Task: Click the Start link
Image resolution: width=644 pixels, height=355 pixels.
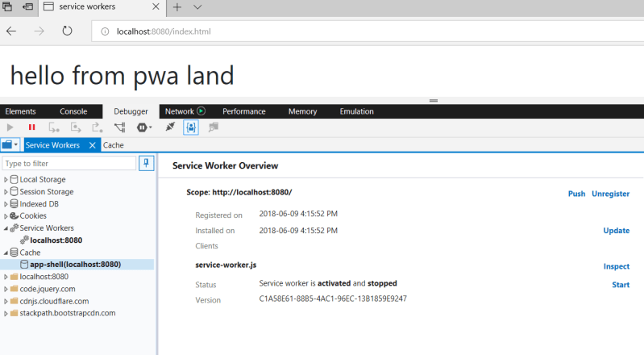Action: (621, 285)
